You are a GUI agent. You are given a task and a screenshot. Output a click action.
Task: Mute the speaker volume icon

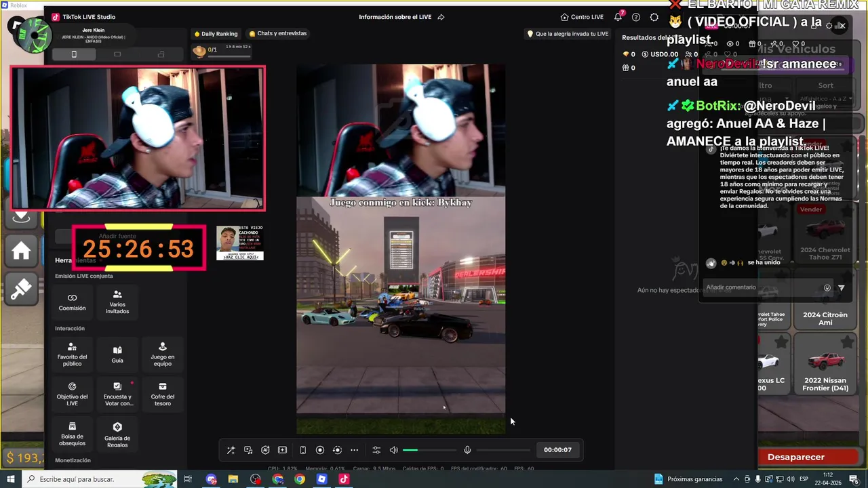(393, 450)
